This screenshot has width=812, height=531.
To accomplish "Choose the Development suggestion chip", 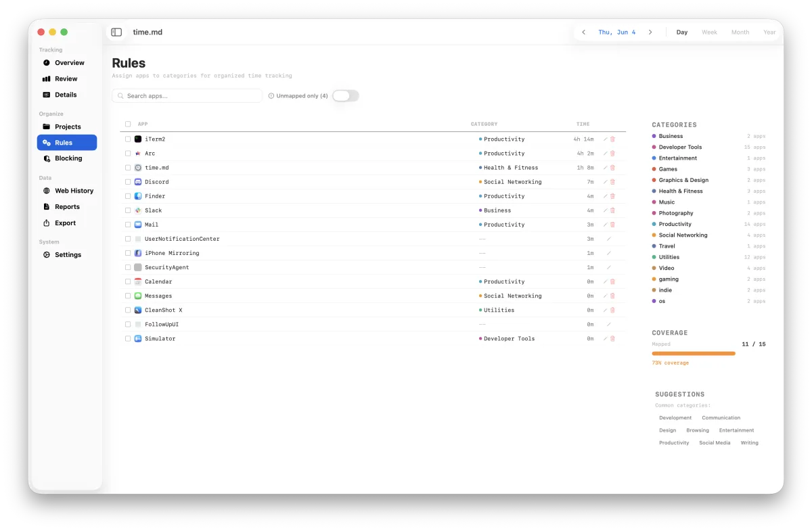I will (675, 418).
